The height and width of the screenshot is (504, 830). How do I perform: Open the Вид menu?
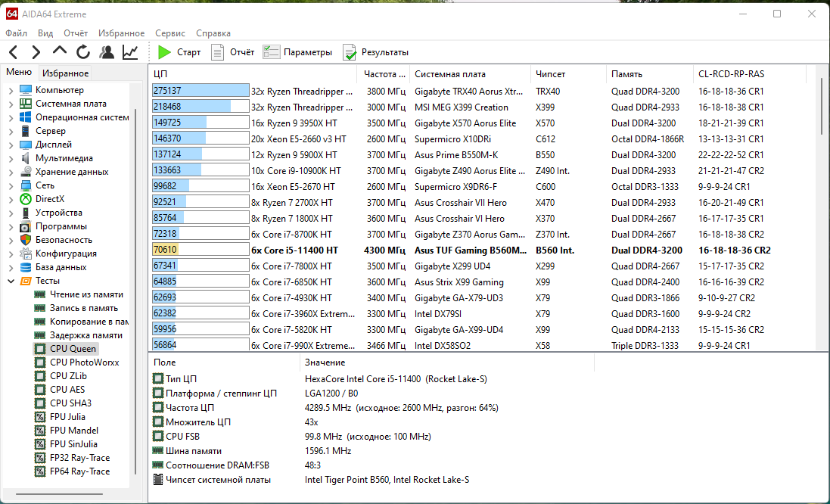(x=45, y=33)
